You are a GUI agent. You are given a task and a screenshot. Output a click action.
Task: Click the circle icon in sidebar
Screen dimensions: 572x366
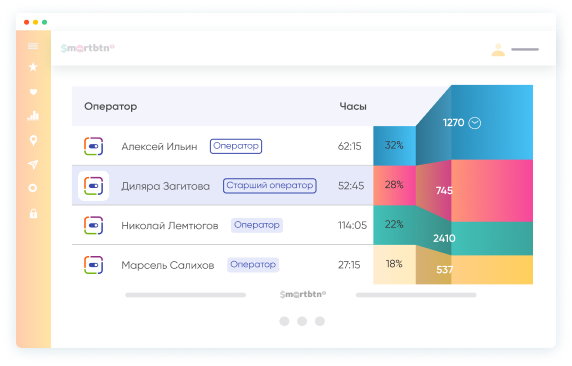coord(33,188)
